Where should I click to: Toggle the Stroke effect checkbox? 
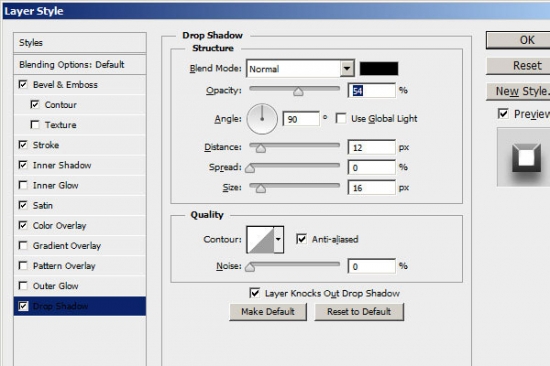[x=23, y=145]
